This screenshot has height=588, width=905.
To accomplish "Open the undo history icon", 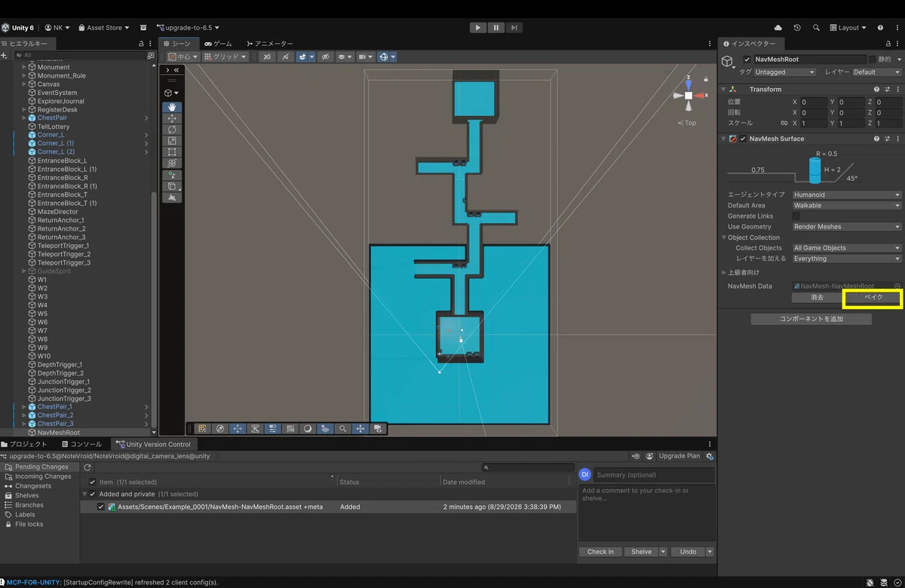I will (797, 28).
